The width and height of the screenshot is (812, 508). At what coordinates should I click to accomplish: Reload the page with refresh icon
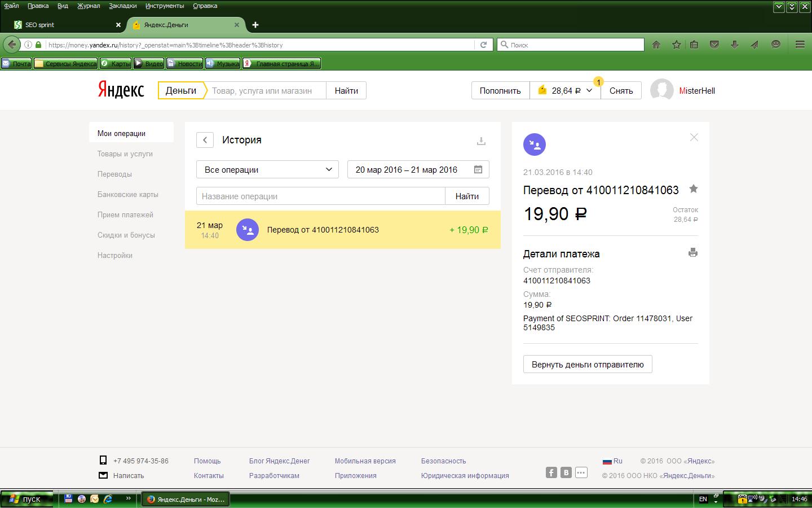pyautogui.click(x=483, y=45)
